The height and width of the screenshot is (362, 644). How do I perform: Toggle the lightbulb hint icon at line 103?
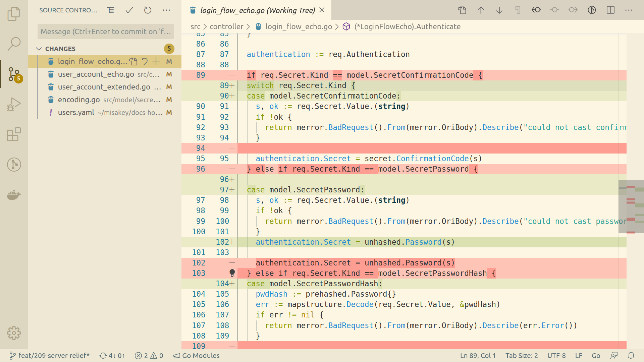pos(232,273)
